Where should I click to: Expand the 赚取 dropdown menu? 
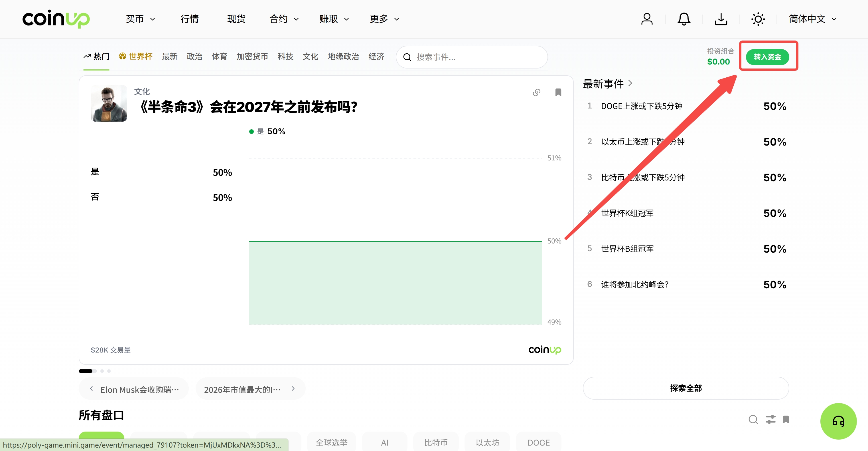(334, 19)
